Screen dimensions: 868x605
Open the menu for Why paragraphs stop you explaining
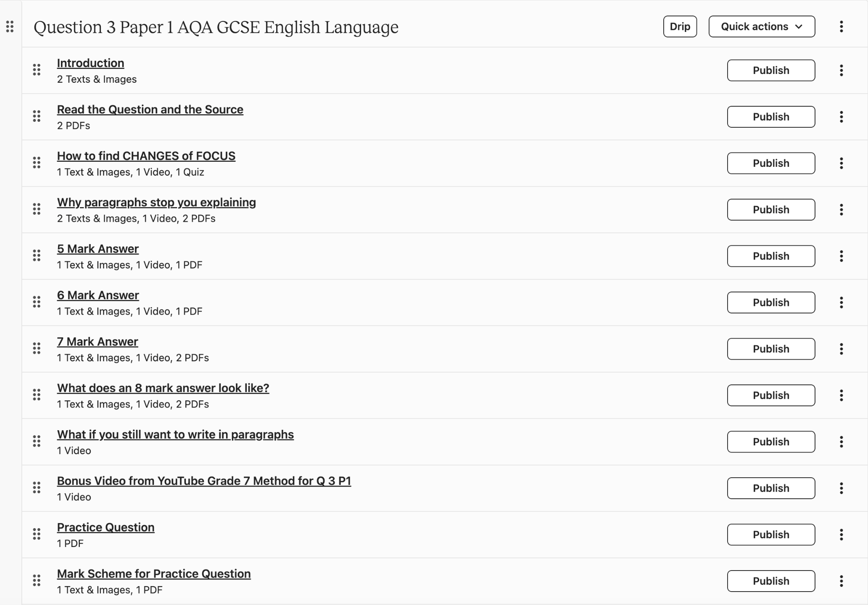[x=841, y=210]
